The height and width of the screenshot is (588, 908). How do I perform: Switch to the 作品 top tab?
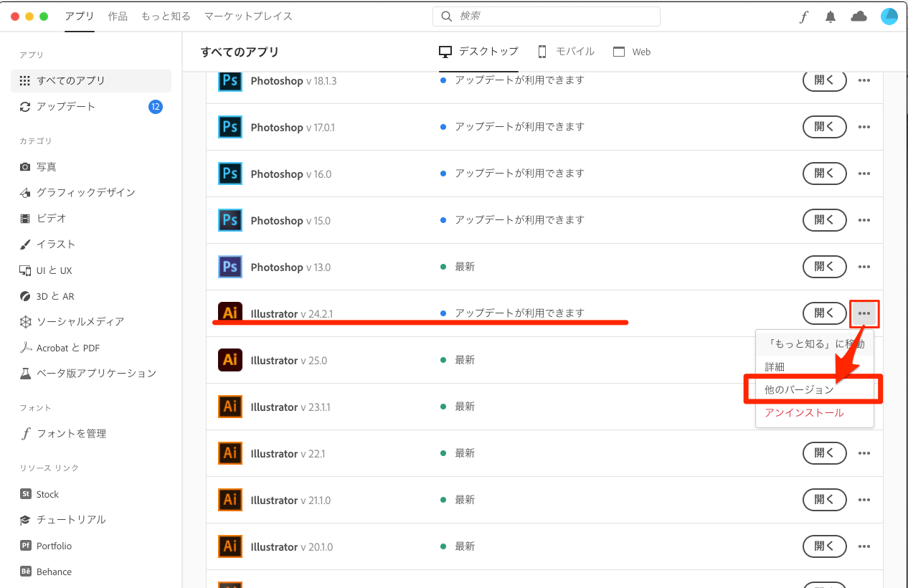[x=118, y=16]
